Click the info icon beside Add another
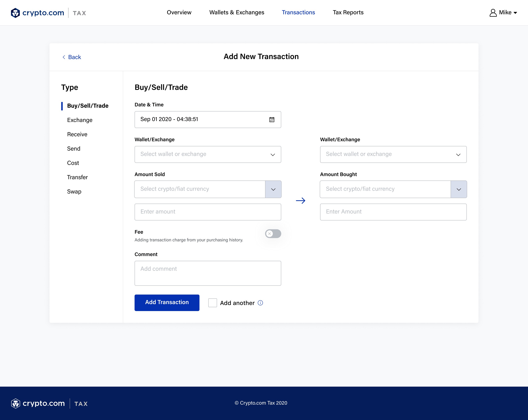 pos(260,303)
